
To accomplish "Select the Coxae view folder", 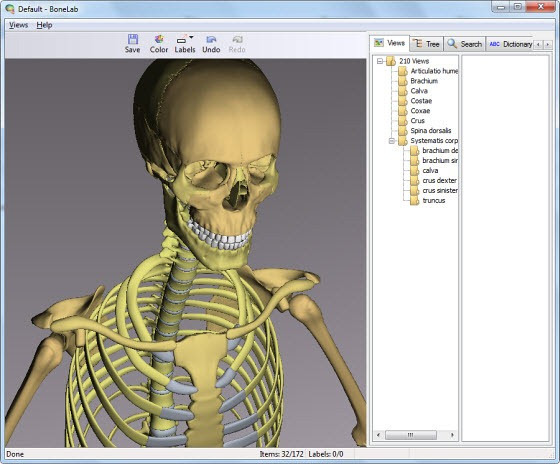I will [420, 111].
